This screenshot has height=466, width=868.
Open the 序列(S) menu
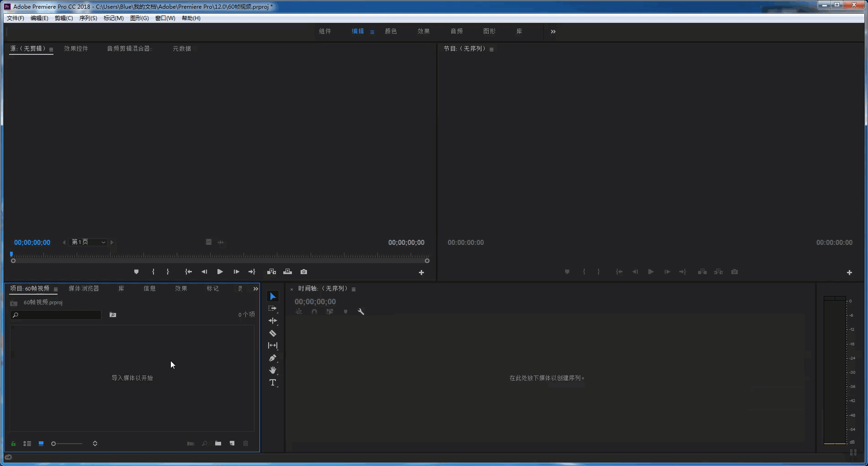[x=88, y=18]
